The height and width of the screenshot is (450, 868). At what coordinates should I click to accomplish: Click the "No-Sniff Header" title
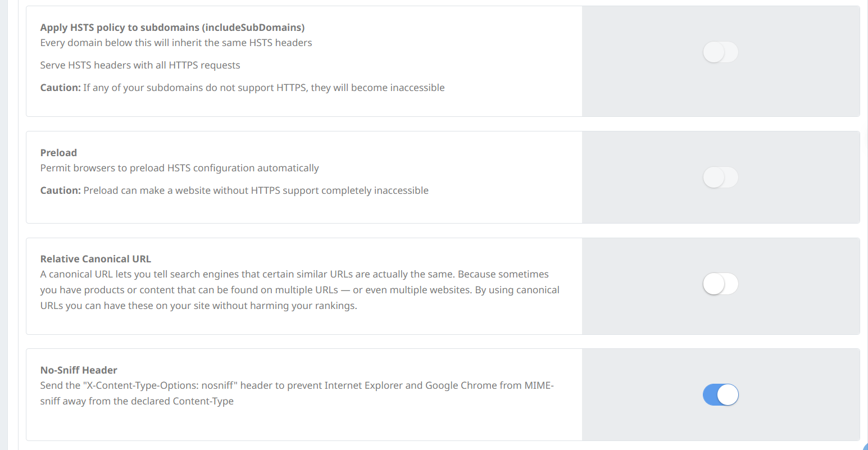pos(79,370)
